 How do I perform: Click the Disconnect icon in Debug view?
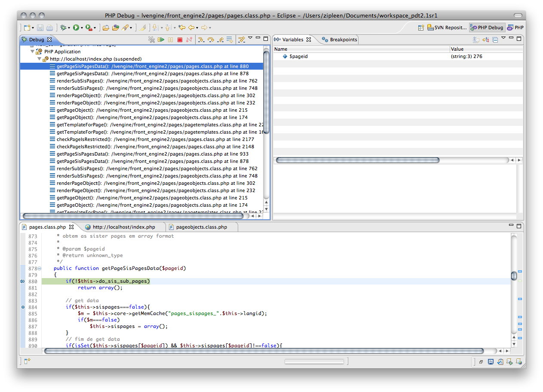[x=189, y=40]
